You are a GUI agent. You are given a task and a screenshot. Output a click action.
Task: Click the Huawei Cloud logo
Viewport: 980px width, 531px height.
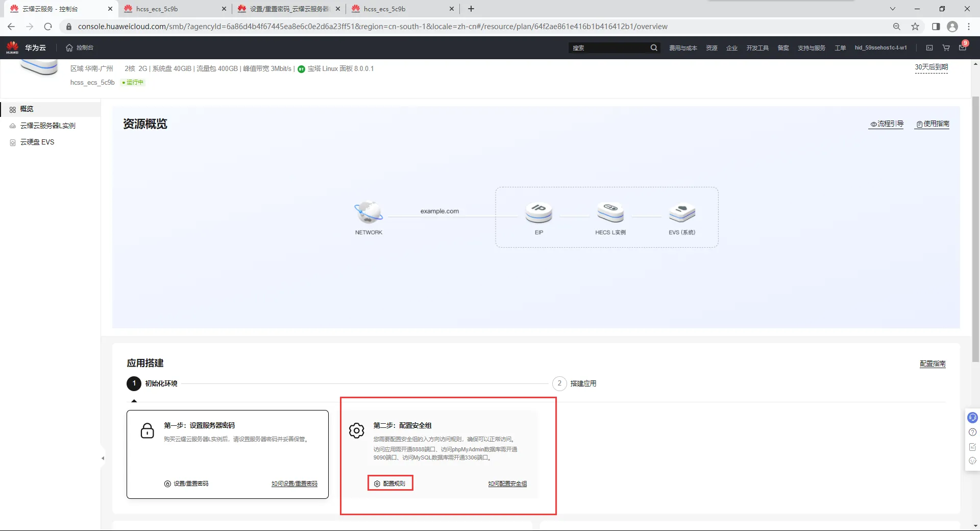pos(26,47)
